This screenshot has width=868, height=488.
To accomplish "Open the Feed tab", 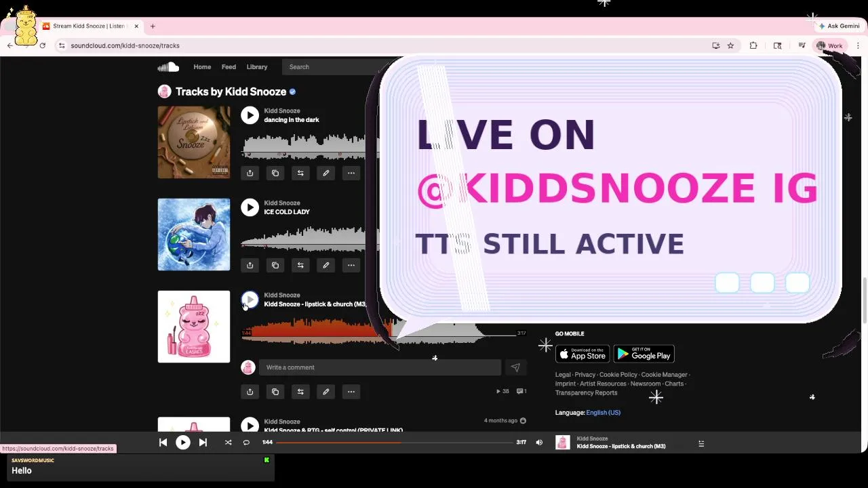I will coord(229,66).
